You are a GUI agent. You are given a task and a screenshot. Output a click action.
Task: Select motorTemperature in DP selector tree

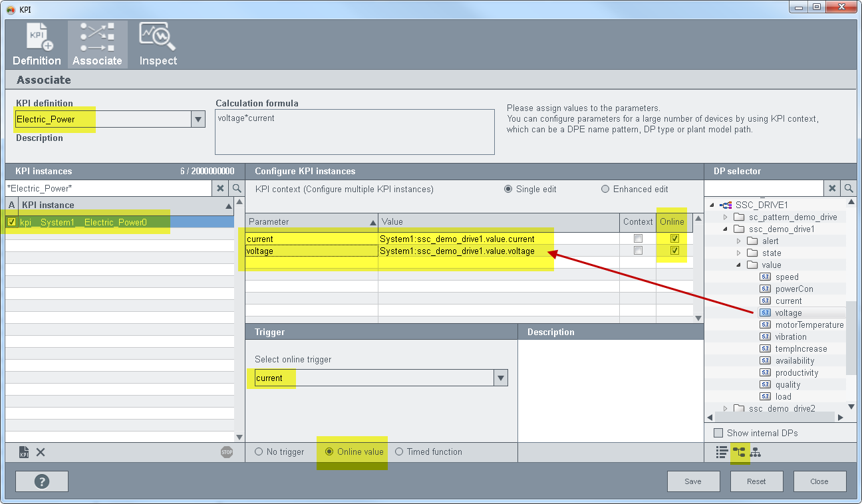click(809, 325)
